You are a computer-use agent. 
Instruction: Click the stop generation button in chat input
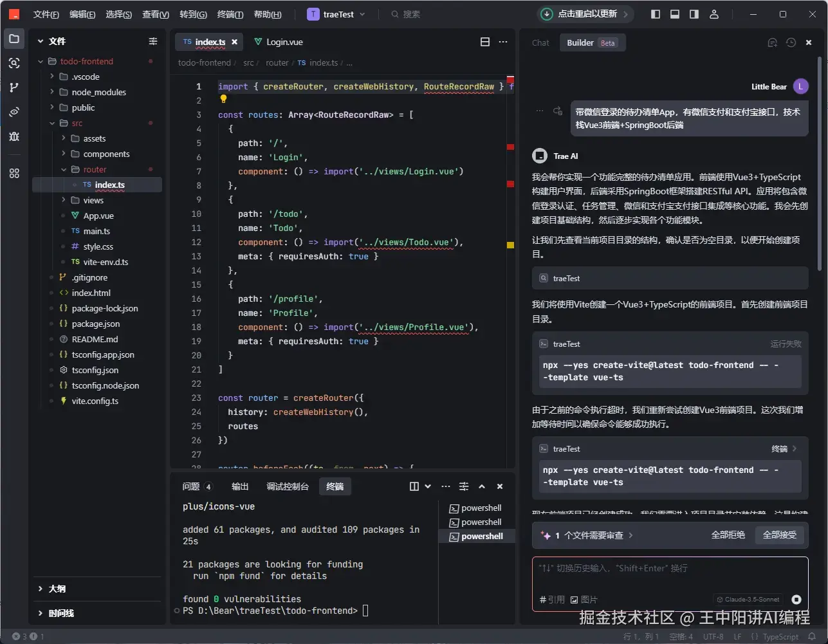(x=796, y=600)
